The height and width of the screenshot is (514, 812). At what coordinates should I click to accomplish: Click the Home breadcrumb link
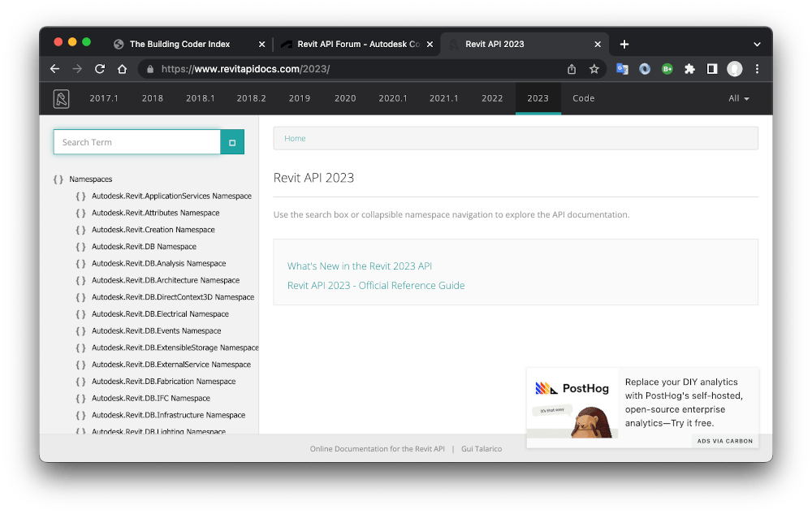(x=295, y=138)
